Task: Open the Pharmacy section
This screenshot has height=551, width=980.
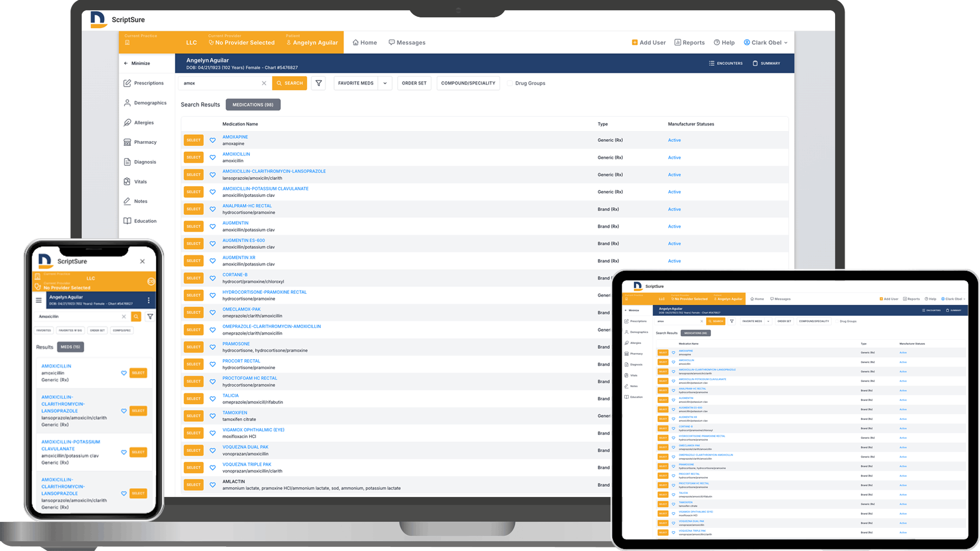Action: point(144,142)
